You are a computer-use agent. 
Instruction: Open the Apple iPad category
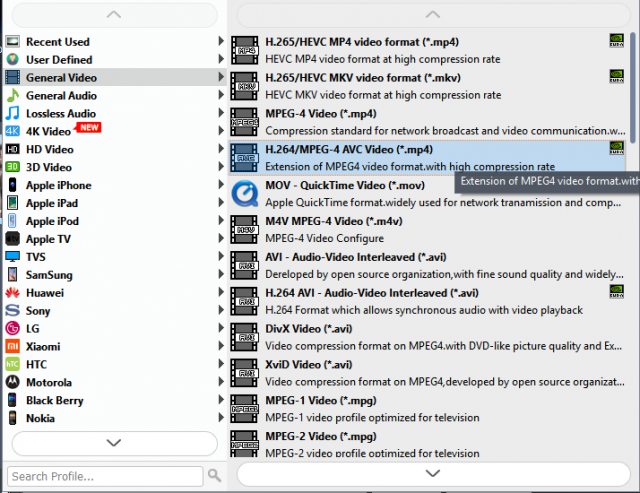pos(115,203)
